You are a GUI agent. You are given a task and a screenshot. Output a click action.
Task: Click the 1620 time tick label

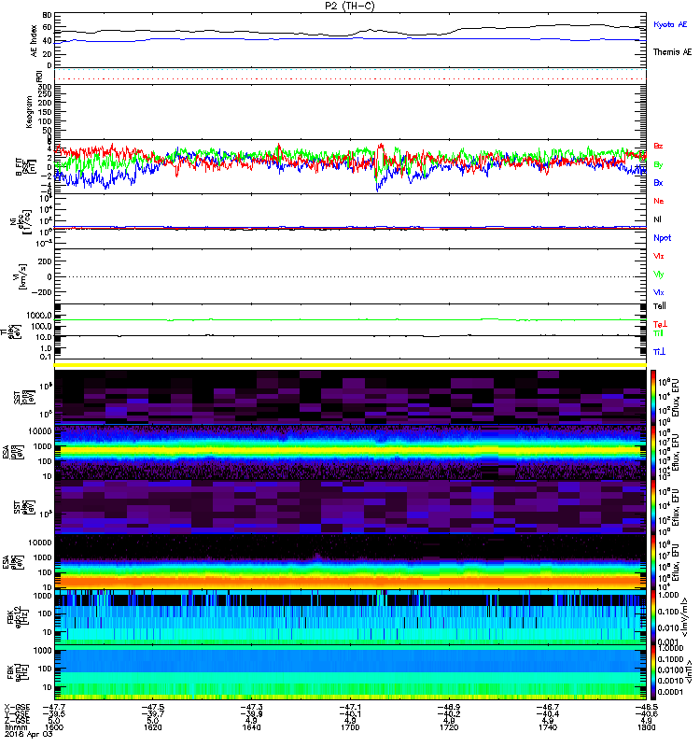pyautogui.click(x=153, y=727)
